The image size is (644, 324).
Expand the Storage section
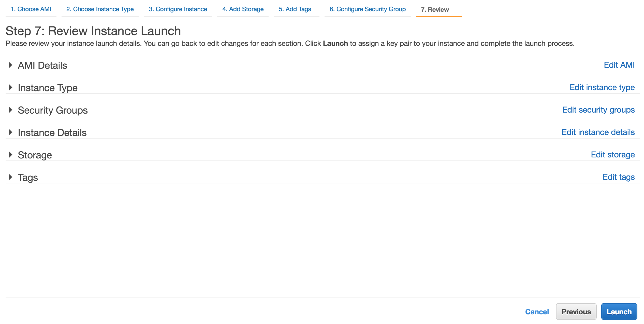point(10,155)
